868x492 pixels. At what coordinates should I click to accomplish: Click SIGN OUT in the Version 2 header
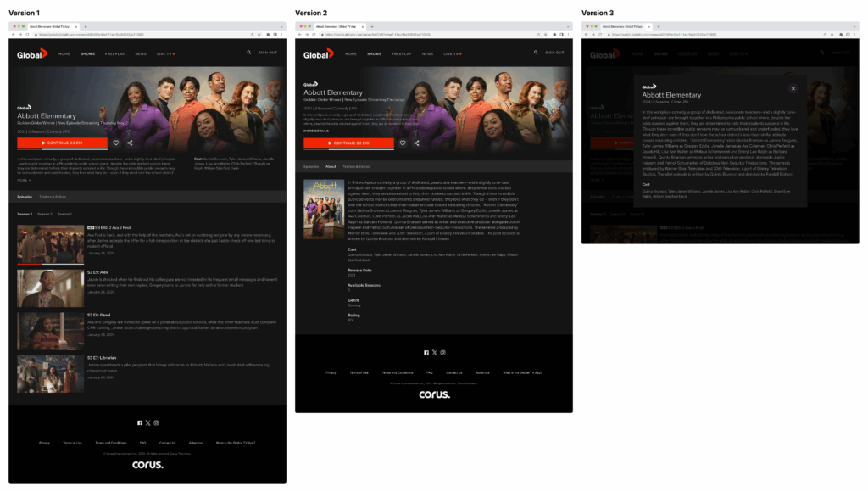(x=554, y=53)
